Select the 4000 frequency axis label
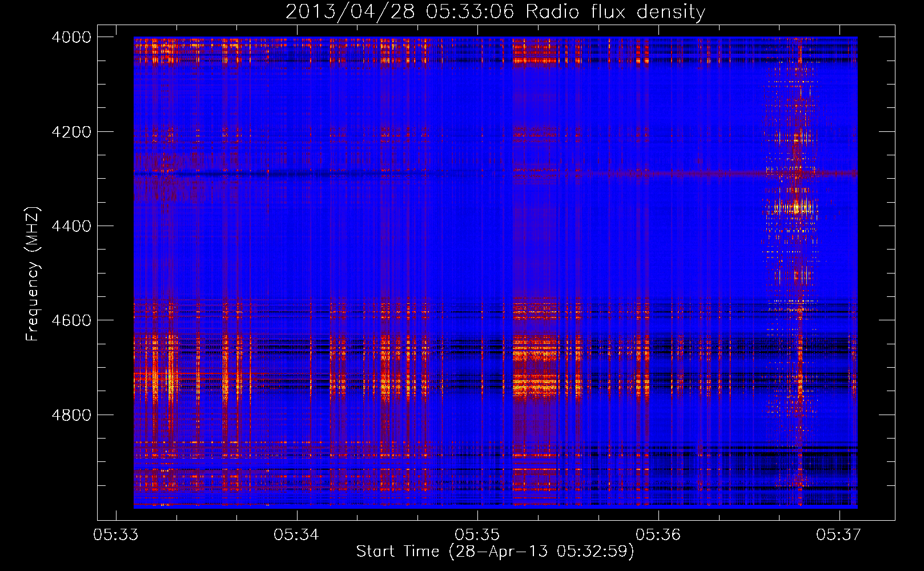Screen dimensions: 924x571 point(71,37)
